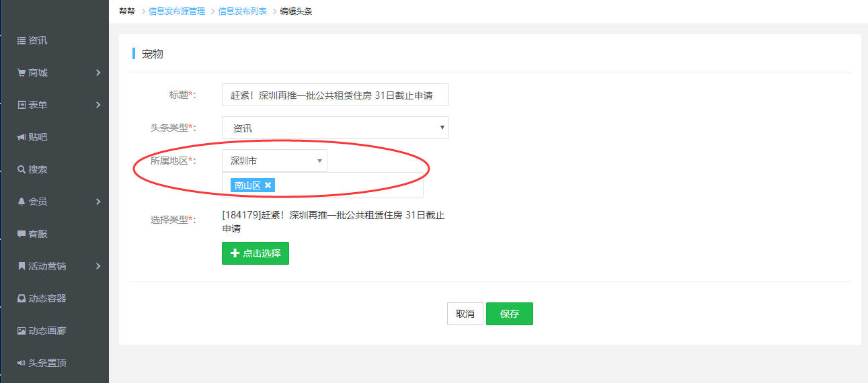
Task: Expand the 商城 submenu chevron
Action: click(98, 73)
